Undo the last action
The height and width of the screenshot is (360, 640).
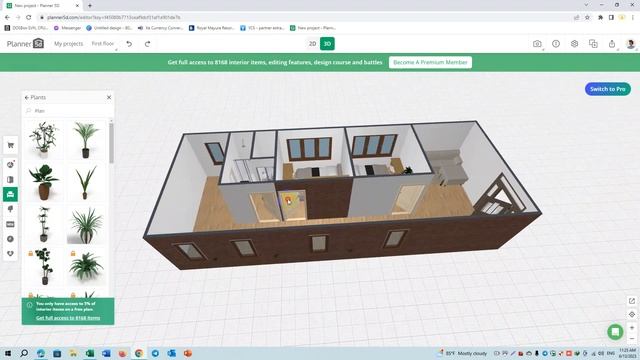129,44
